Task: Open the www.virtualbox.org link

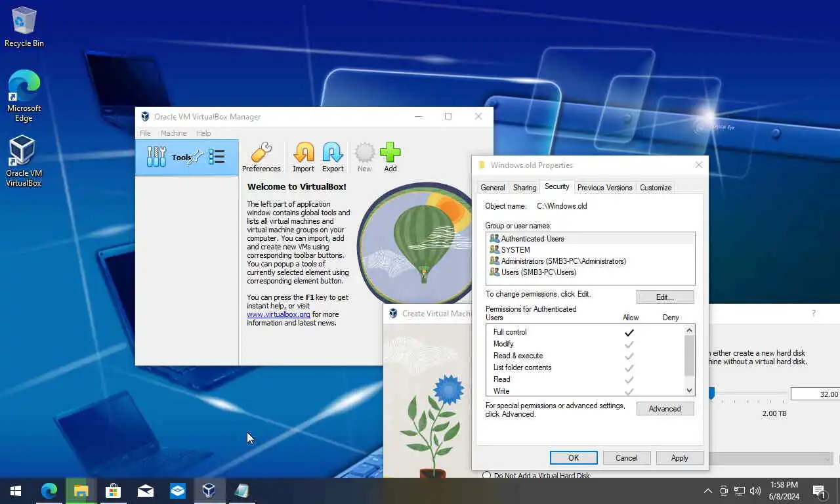Action: (278, 314)
